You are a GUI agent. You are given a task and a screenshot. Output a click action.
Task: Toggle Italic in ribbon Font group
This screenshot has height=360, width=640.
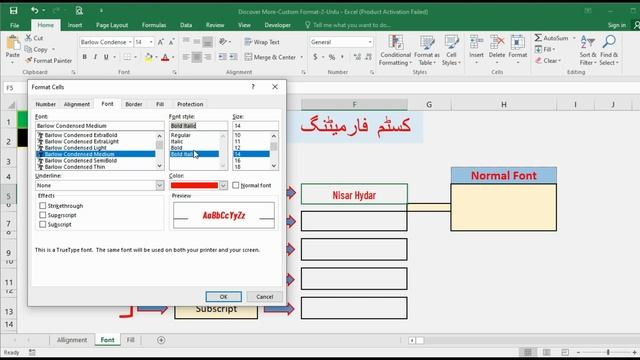[95, 57]
